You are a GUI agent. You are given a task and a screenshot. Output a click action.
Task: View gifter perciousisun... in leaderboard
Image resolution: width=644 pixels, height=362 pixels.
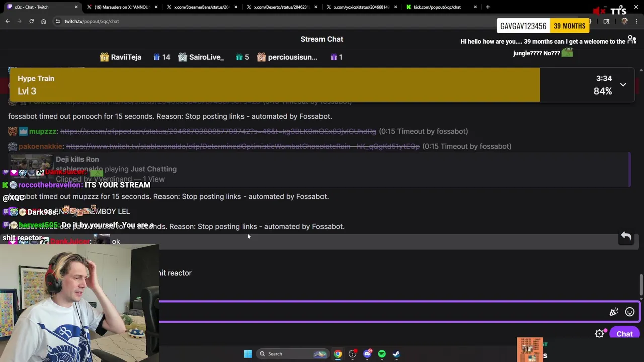pyautogui.click(x=287, y=57)
